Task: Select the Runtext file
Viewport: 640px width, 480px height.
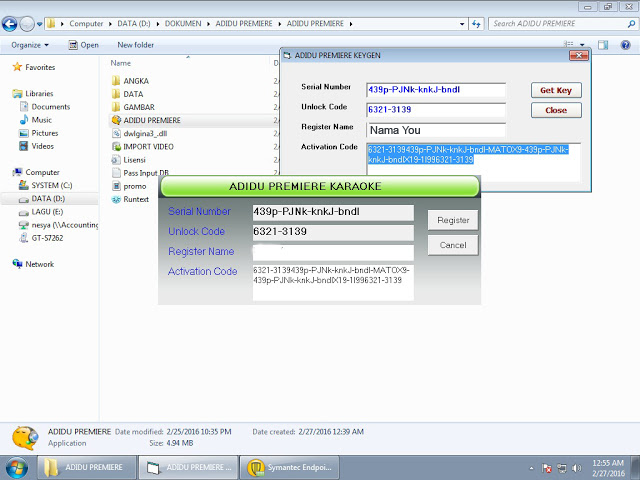Action: coord(130,199)
